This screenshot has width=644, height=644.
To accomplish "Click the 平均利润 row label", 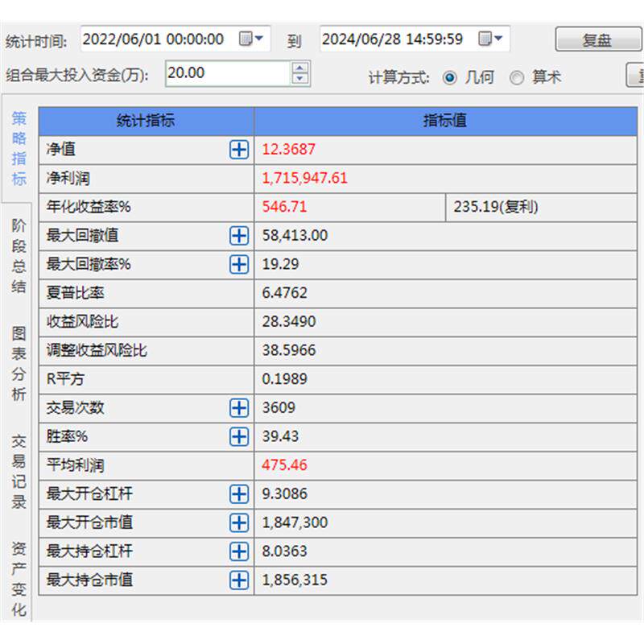I will tap(75, 466).
